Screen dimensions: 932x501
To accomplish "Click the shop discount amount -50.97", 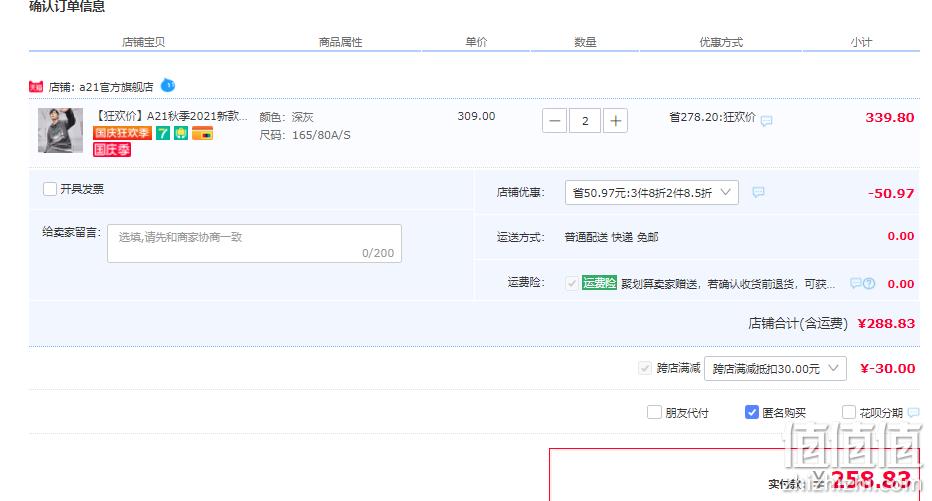I will [891, 193].
